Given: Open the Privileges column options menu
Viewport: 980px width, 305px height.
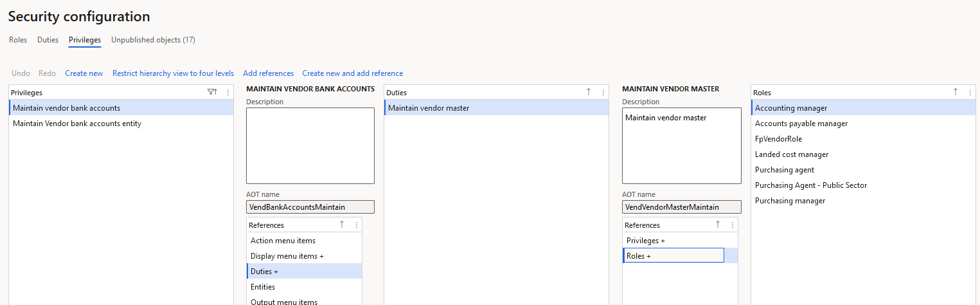Looking at the screenshot, I should point(227,93).
